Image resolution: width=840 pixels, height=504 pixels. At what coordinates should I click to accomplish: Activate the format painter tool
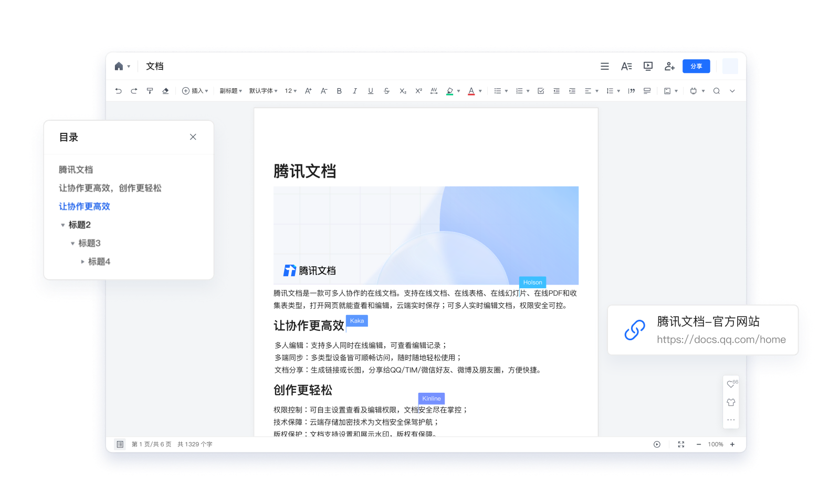pos(150,91)
